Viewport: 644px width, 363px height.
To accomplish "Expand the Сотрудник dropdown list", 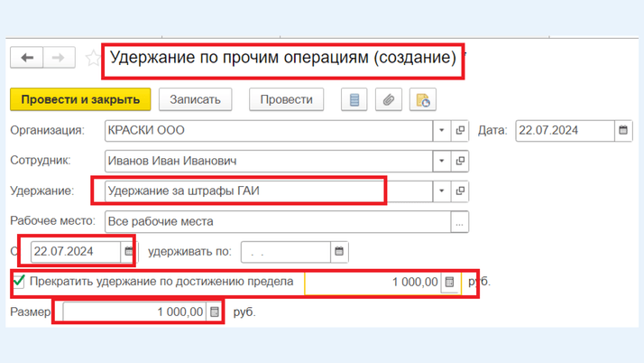I will (442, 161).
